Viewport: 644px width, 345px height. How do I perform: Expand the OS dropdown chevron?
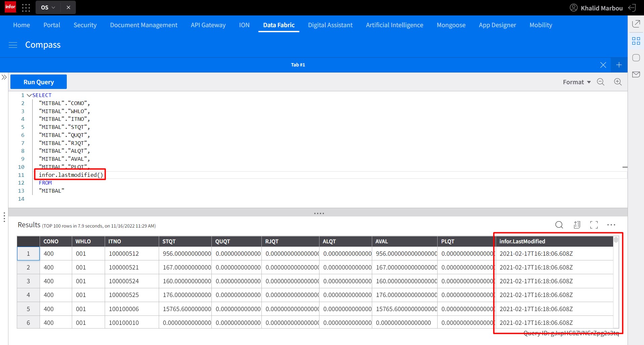(53, 7)
